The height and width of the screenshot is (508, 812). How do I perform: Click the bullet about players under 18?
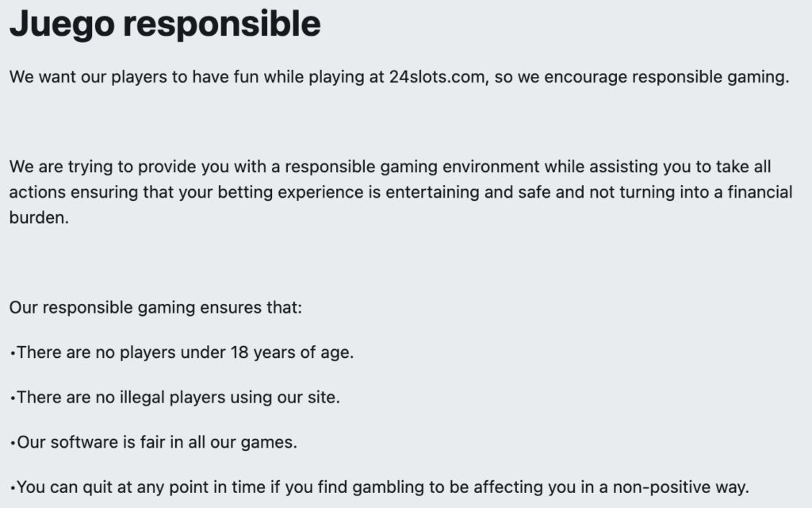[x=182, y=352]
